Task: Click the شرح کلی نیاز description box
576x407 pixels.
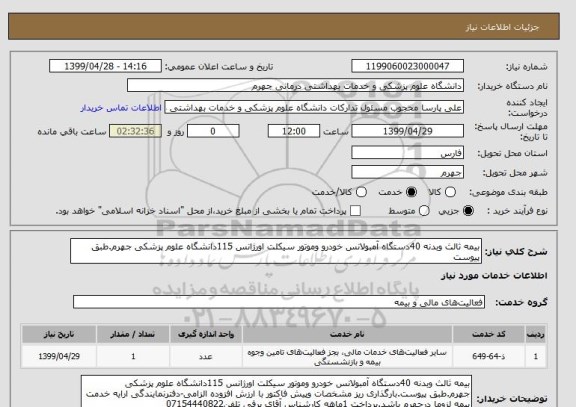Action: click(276, 251)
